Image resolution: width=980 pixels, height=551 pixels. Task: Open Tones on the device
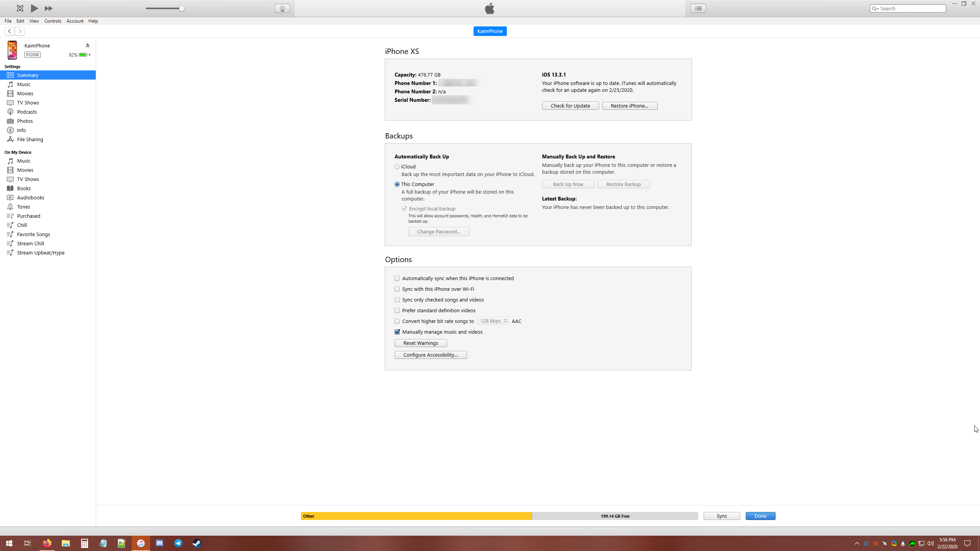pyautogui.click(x=23, y=207)
